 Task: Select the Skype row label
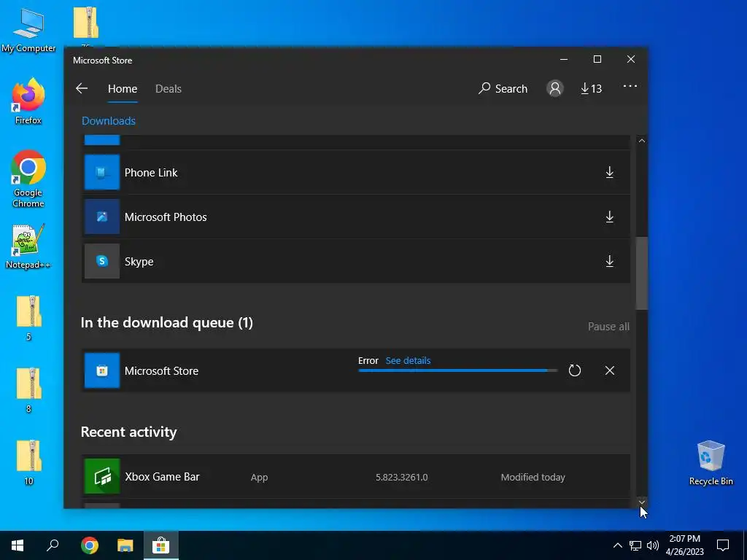coord(139,262)
